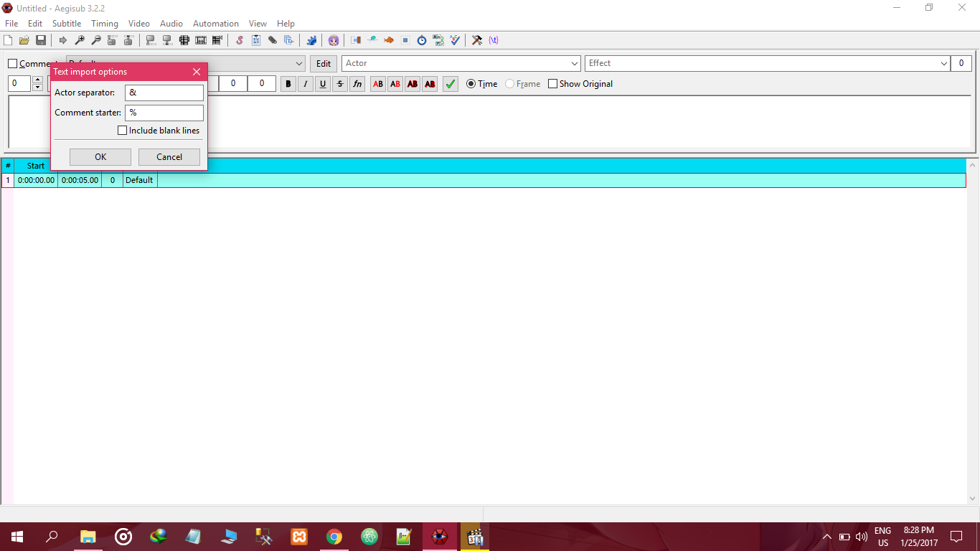980x551 pixels.
Task: Click the Comment starter input field
Action: click(164, 113)
